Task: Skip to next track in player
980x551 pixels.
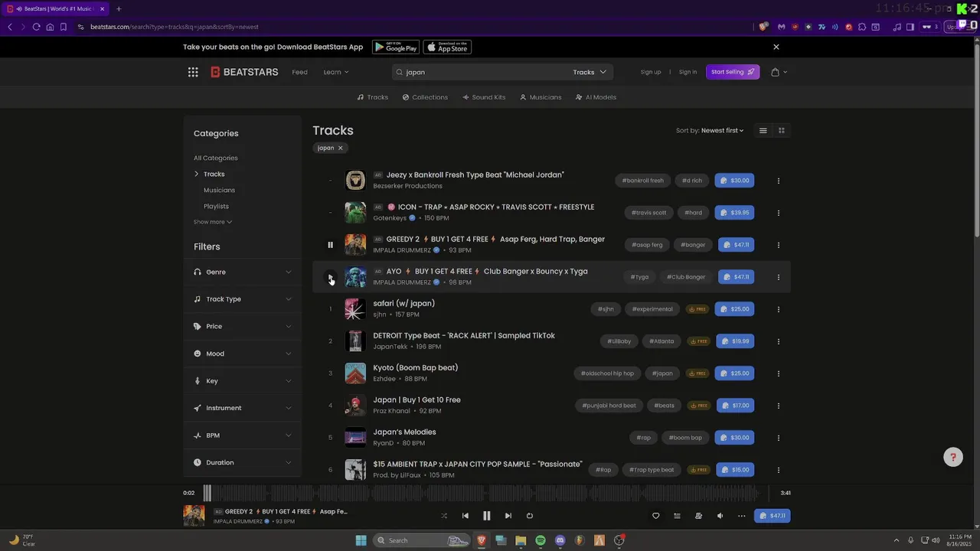Action: (x=508, y=516)
